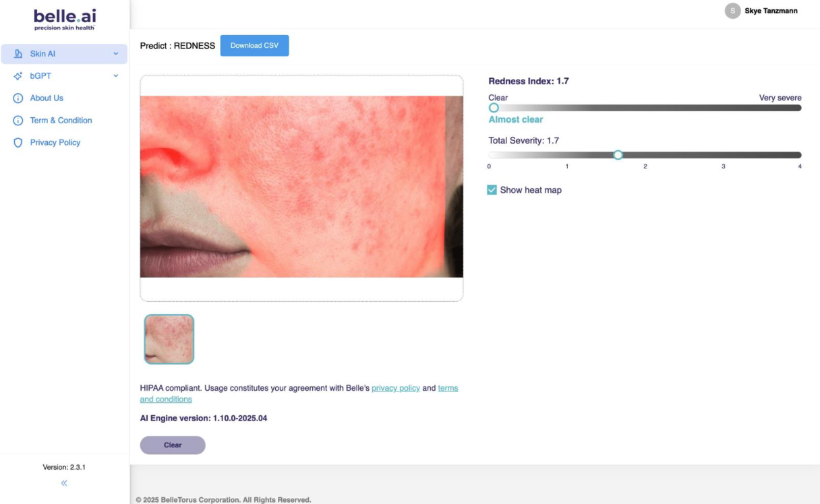Click the user avatar circle
This screenshot has height=504, width=820.
(732, 11)
